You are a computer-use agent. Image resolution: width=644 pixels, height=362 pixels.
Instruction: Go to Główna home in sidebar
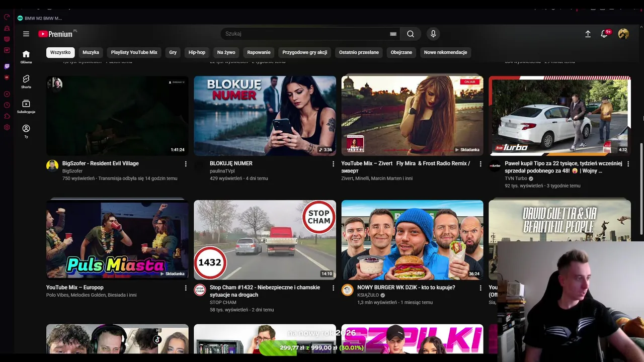(26, 57)
